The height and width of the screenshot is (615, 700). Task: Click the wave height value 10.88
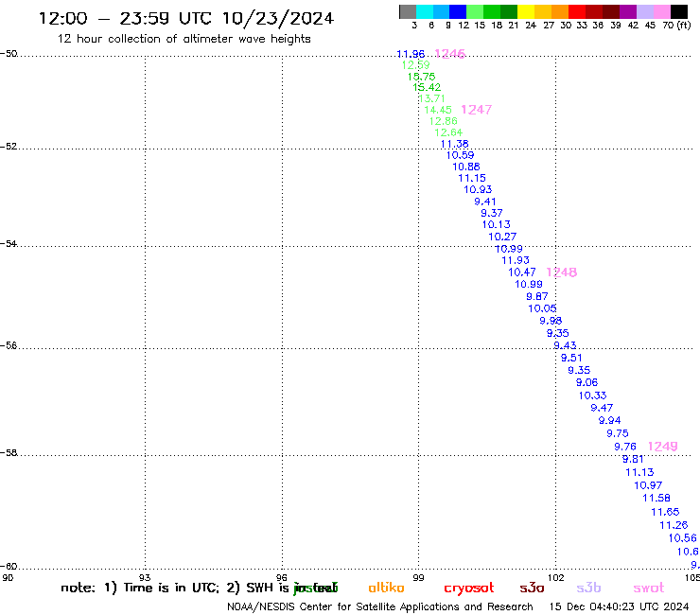coord(466,167)
